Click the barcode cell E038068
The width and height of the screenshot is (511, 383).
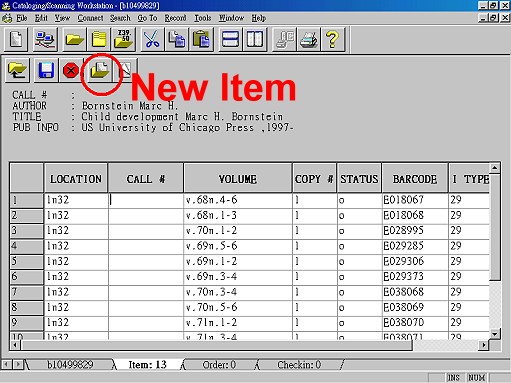[x=415, y=292]
